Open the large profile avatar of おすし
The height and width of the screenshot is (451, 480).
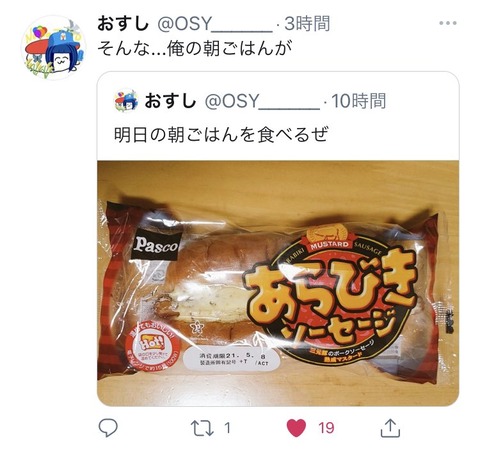[x=53, y=47]
